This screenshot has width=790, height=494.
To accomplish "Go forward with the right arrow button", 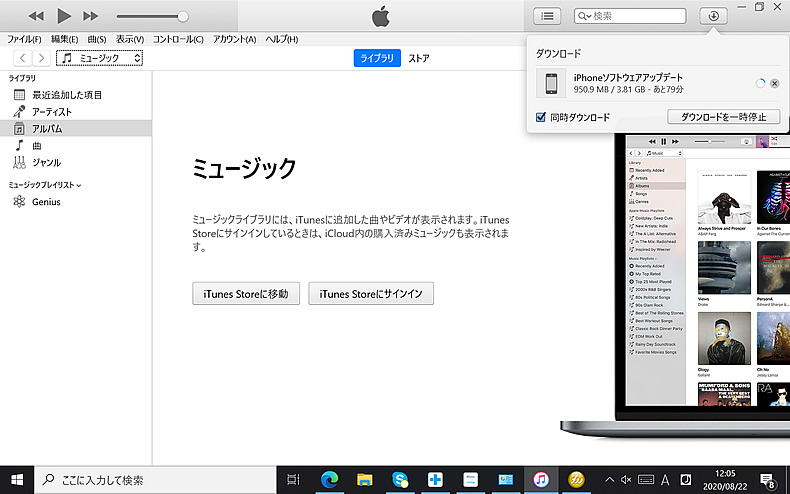I will click(x=42, y=58).
